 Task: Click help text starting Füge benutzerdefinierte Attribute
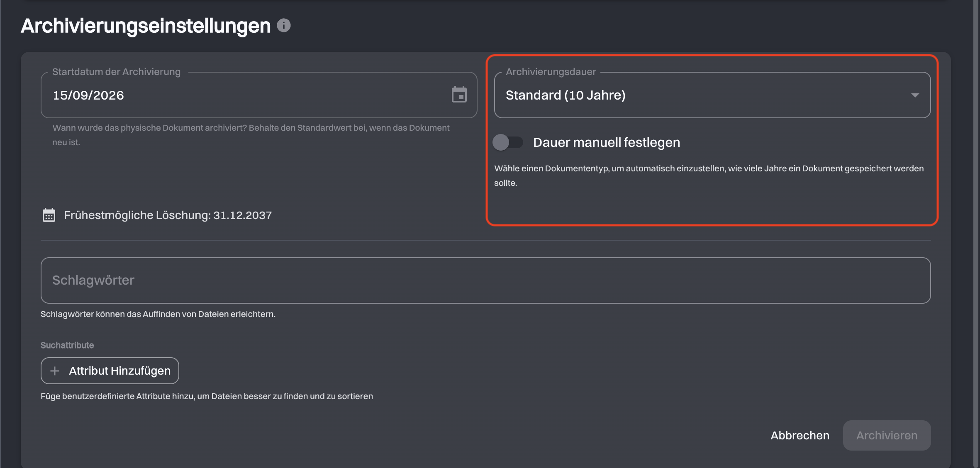[207, 396]
